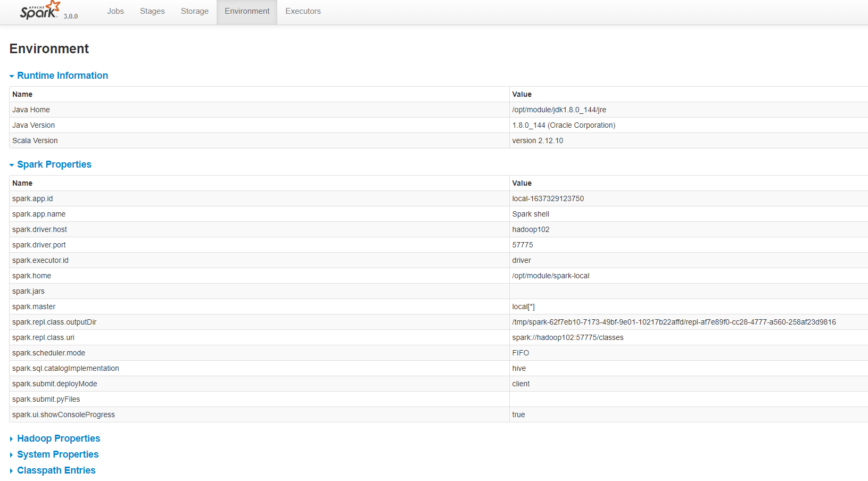868x481 pixels.
Task: Collapse the Runtime Information section
Action: pyautogui.click(x=59, y=76)
